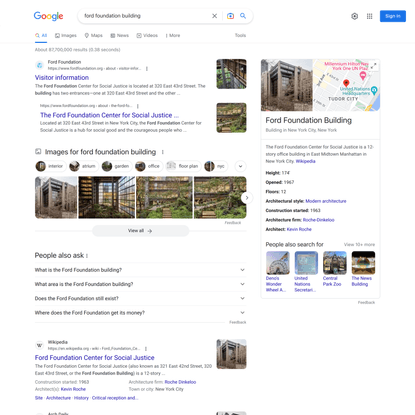Click the Wikipedia favicon icon
This screenshot has height=415, width=415.
[39, 345]
